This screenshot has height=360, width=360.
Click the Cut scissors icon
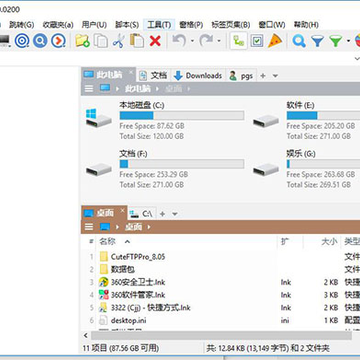(x=118, y=41)
